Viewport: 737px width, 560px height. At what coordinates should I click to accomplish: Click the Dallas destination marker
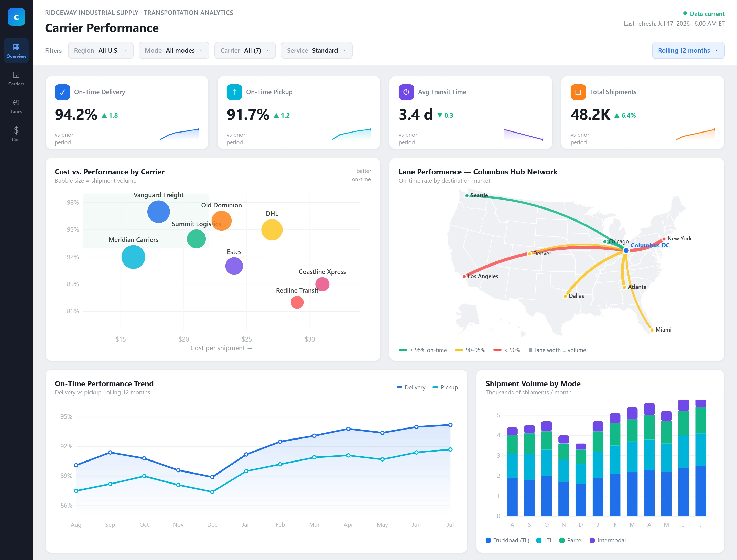[x=565, y=296]
